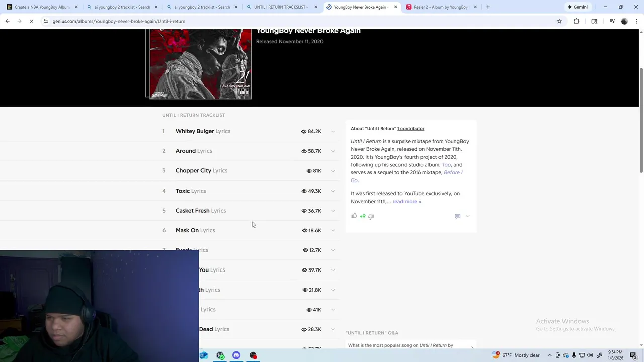Expand the Chopper City track row
Viewport: 644px width, 362px height.
[333, 171]
